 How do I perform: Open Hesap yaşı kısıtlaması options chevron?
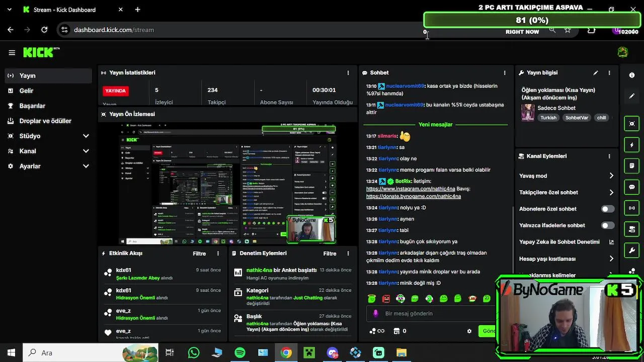point(611,258)
